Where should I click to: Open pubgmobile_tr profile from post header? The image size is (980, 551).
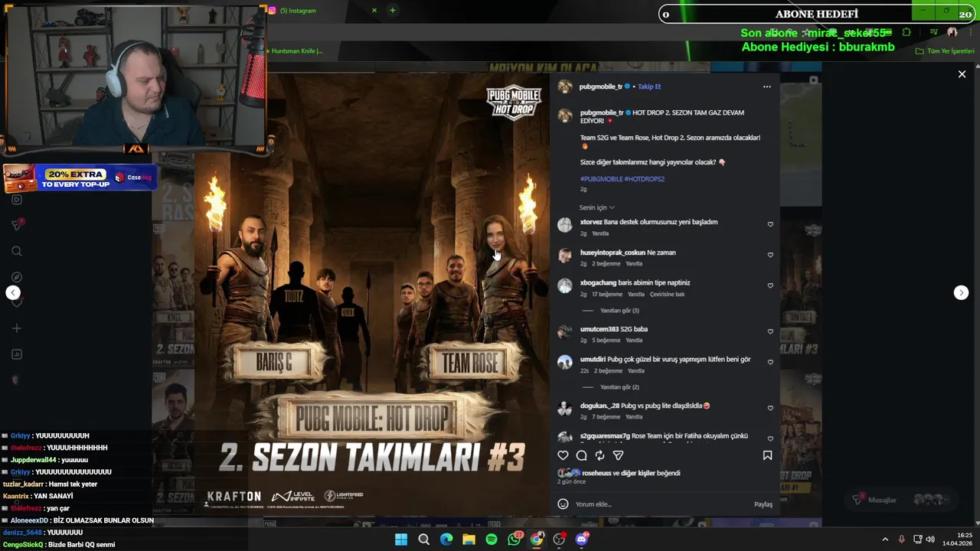point(601,86)
